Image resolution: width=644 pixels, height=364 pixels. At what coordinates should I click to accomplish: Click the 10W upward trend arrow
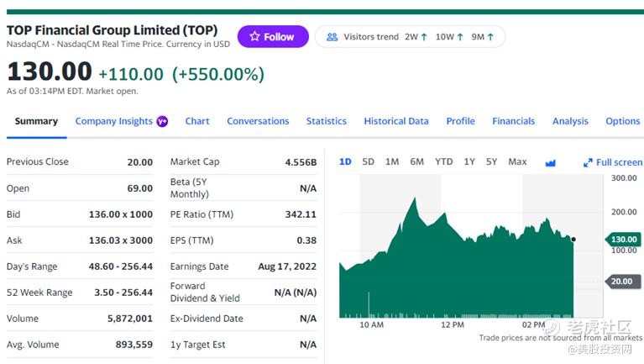pos(460,37)
